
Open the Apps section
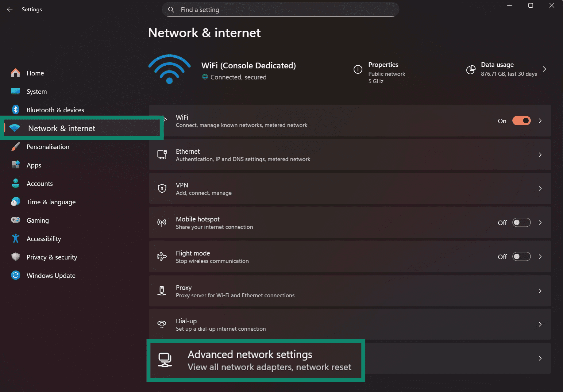tap(34, 165)
